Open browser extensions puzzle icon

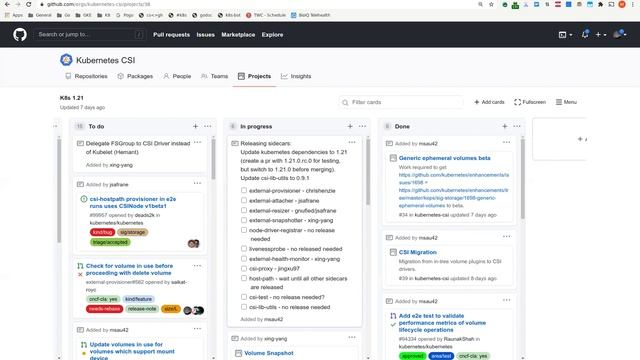coord(600,4)
